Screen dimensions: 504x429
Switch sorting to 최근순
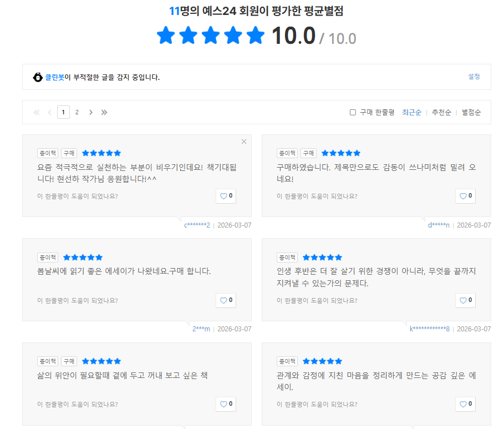point(412,112)
